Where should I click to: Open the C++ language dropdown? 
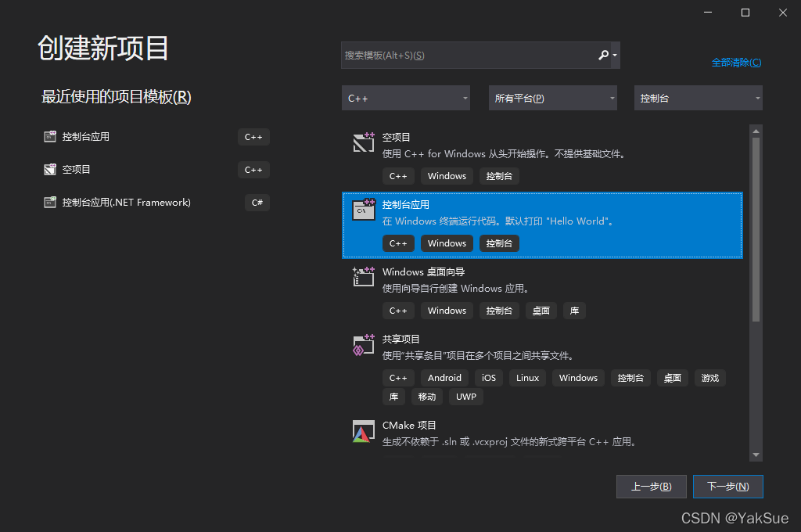pyautogui.click(x=406, y=98)
